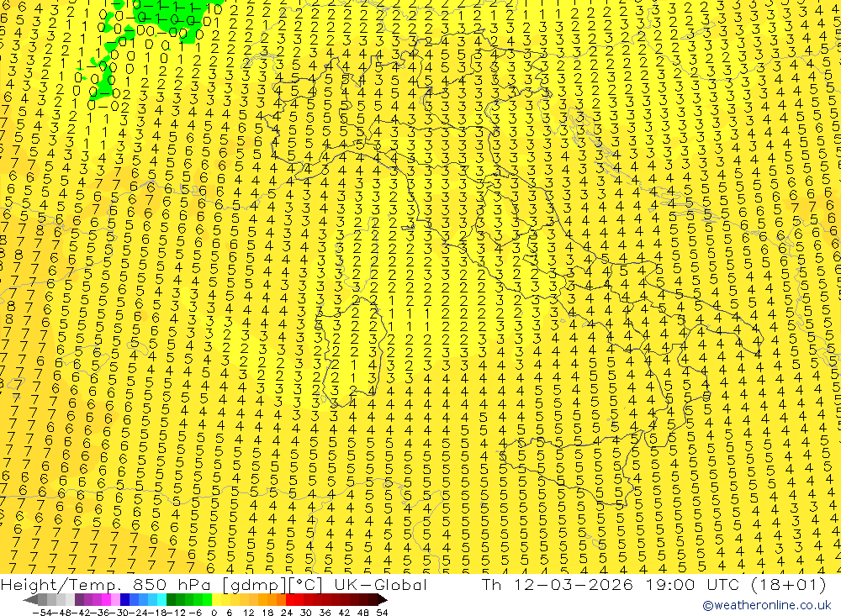This screenshot has width=841, height=616.
Task: Click the -6 value on temperature scale
Action: coord(195,613)
